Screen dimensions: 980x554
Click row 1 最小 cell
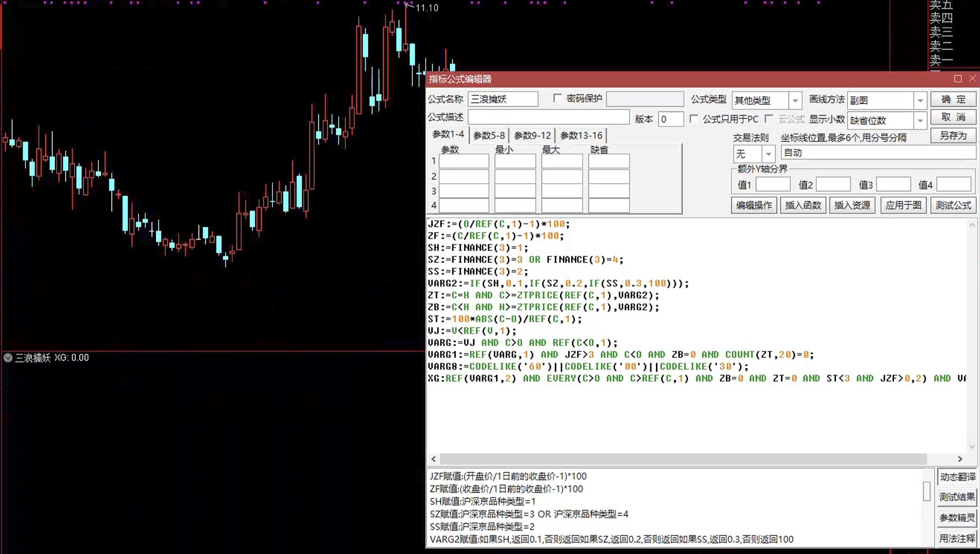[515, 161]
